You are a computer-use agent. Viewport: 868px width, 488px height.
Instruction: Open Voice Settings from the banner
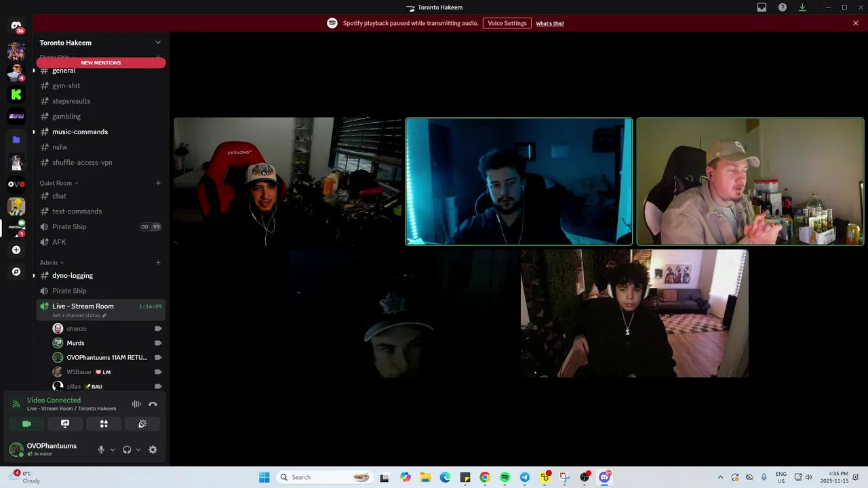tap(507, 23)
